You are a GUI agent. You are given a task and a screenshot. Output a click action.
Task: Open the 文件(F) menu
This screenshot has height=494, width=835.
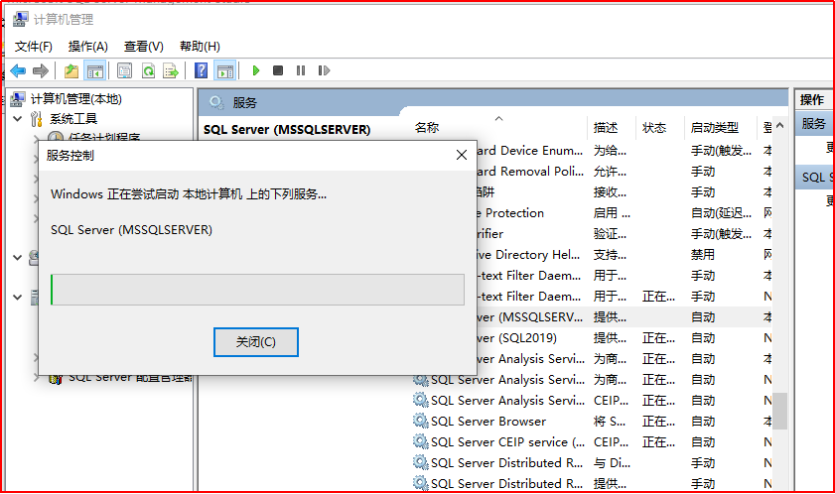[x=33, y=47]
